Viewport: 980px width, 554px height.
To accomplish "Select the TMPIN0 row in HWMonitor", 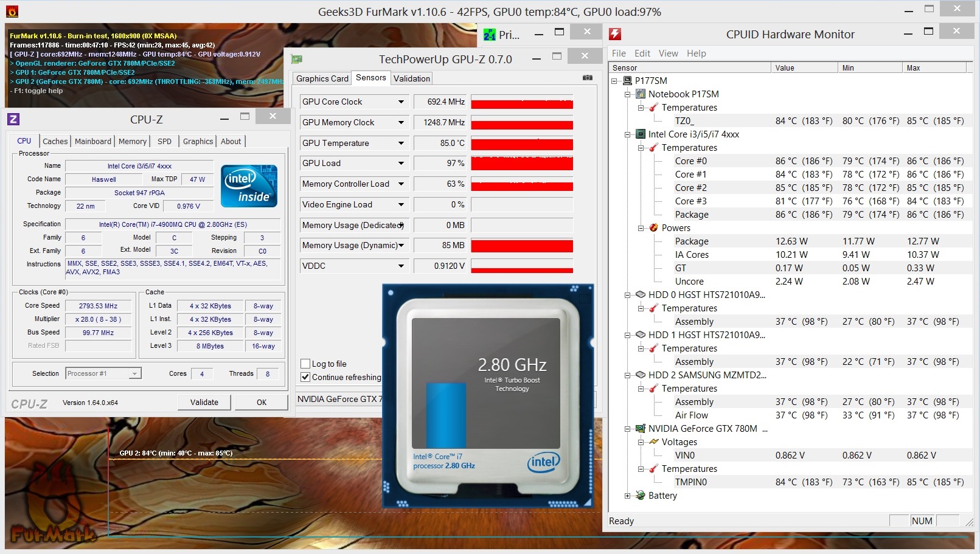I will [x=790, y=482].
